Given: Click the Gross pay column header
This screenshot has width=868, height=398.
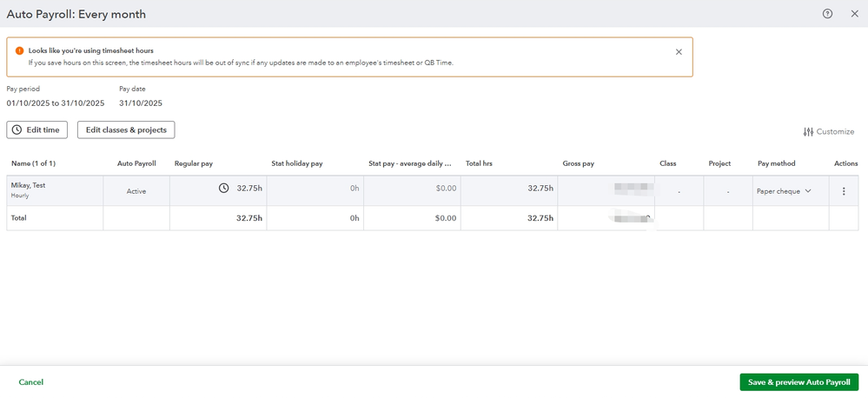Looking at the screenshot, I should [x=579, y=163].
